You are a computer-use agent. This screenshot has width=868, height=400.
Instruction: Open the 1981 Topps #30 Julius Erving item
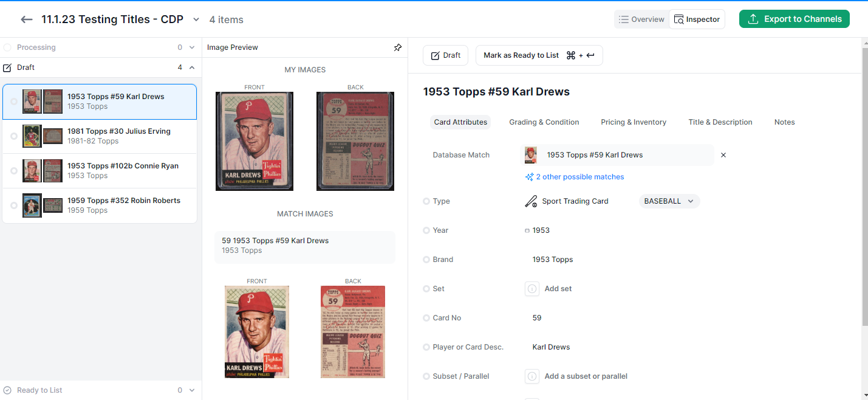click(x=100, y=136)
